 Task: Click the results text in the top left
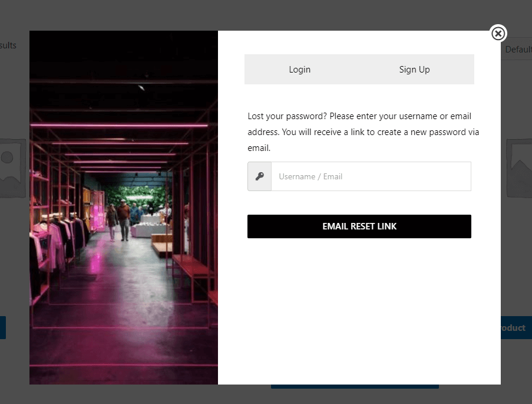[8, 45]
